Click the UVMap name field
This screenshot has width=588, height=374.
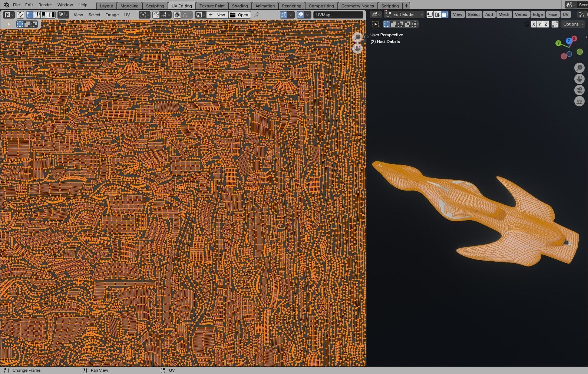[x=338, y=15]
